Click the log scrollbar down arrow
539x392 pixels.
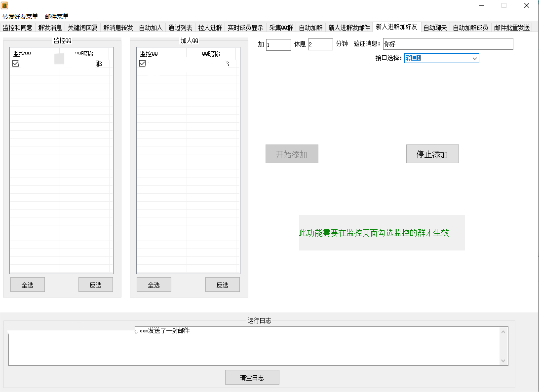coord(503,361)
